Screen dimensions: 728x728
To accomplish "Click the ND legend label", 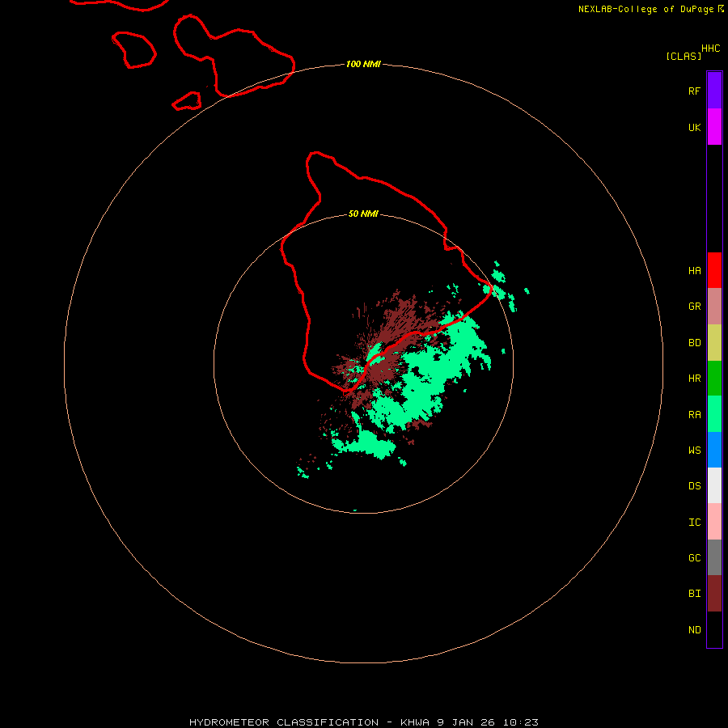I will (x=694, y=630).
